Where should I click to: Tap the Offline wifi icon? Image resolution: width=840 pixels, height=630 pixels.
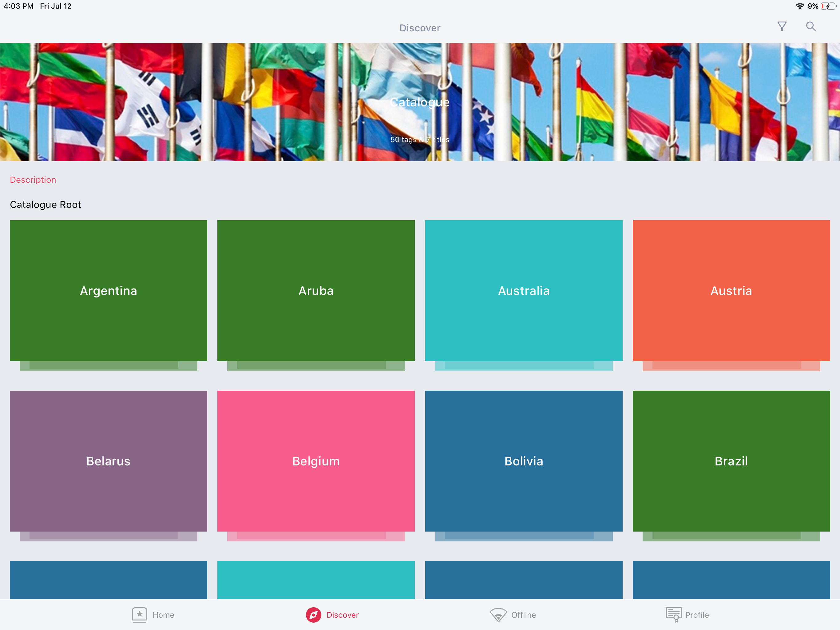point(498,615)
